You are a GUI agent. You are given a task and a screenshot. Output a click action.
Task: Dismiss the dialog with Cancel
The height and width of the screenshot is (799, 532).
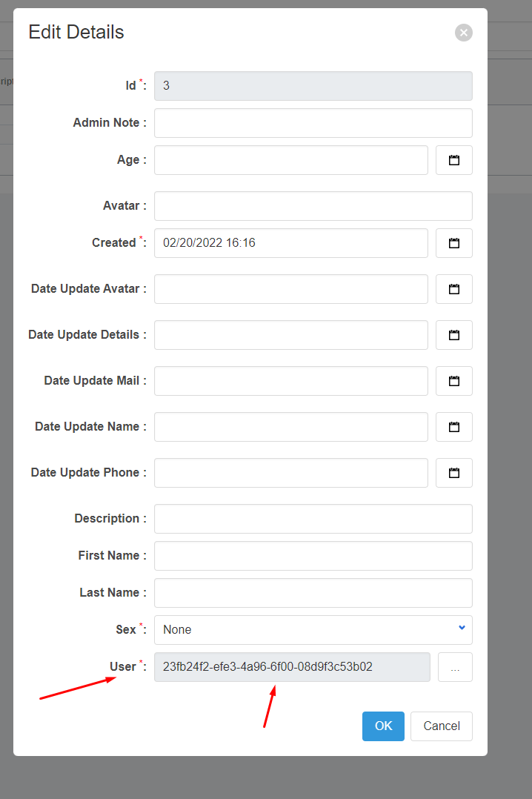(x=441, y=726)
